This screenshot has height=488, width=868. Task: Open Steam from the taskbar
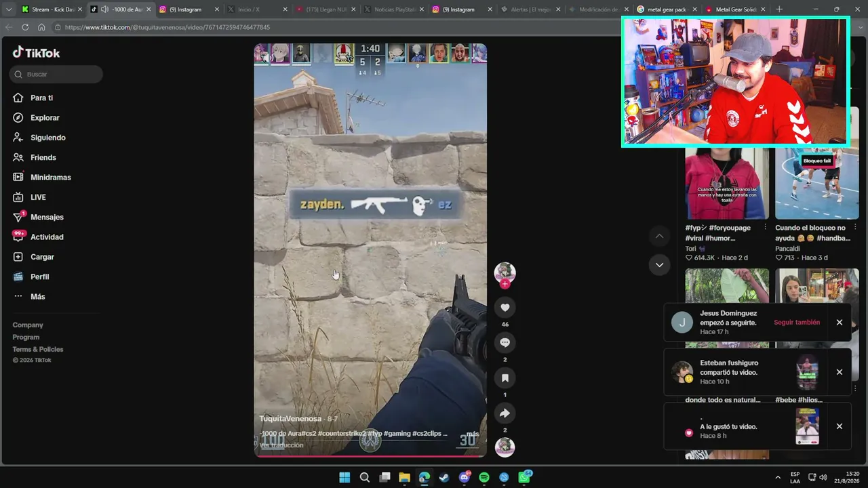[444, 477]
